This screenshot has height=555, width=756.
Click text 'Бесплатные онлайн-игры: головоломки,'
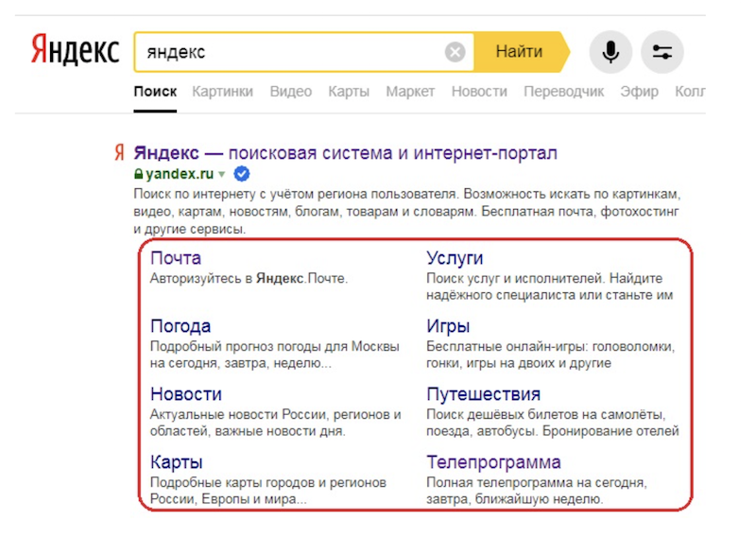pyautogui.click(x=551, y=346)
